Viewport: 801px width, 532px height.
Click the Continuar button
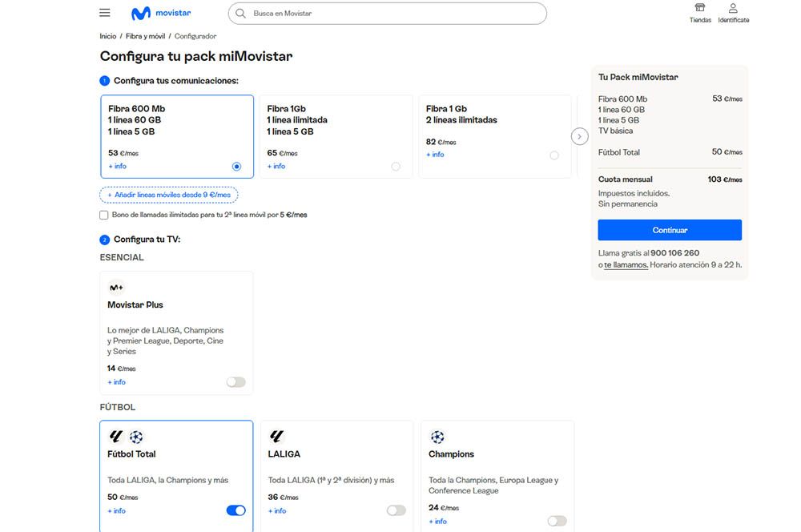coord(670,230)
